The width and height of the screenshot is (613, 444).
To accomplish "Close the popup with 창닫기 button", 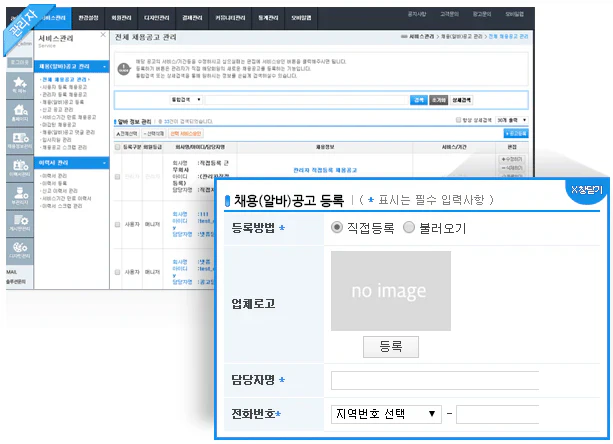I will (x=587, y=190).
